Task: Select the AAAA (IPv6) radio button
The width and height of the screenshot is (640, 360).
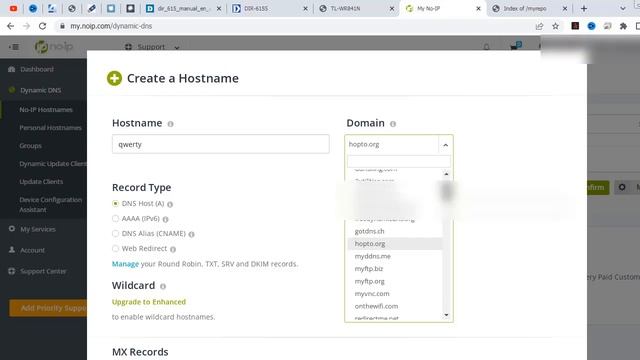Action: (116, 218)
